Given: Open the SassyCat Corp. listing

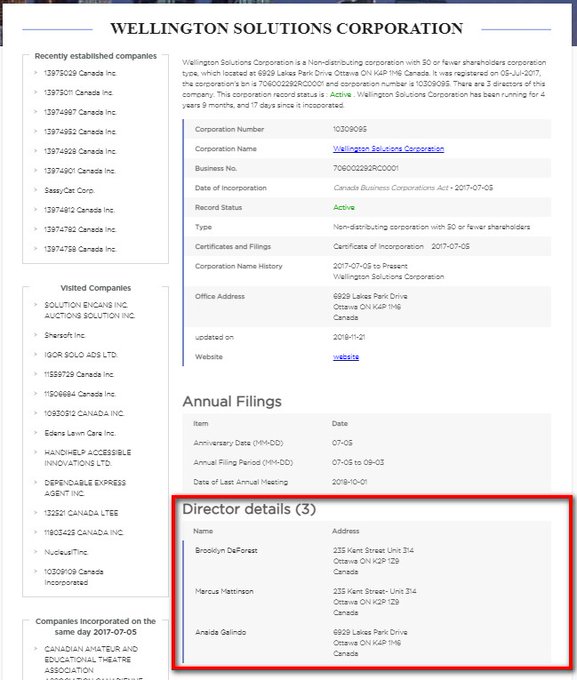Looking at the screenshot, I should click(69, 190).
